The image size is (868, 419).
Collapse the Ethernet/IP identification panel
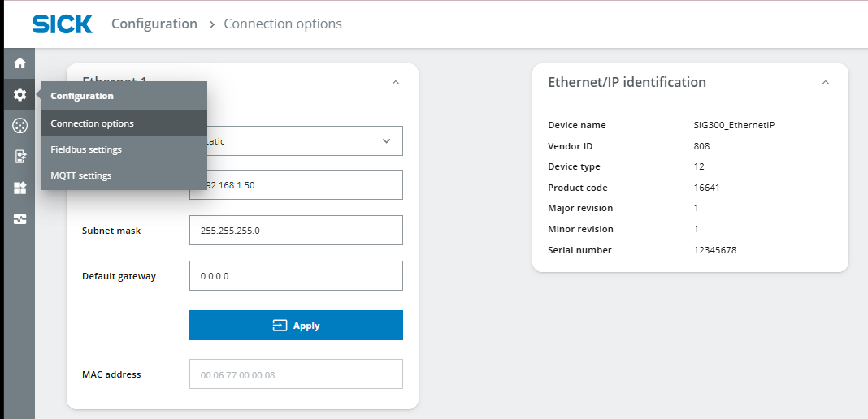[x=826, y=82]
